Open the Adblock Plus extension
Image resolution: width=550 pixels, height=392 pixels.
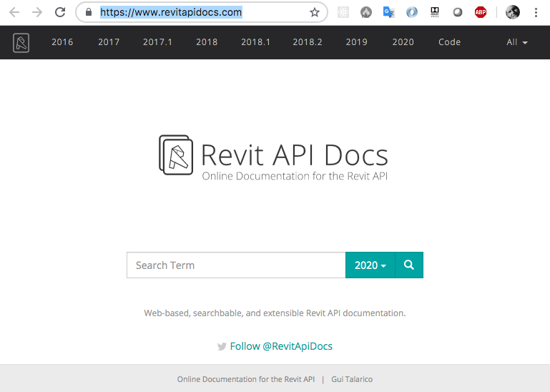coord(481,12)
